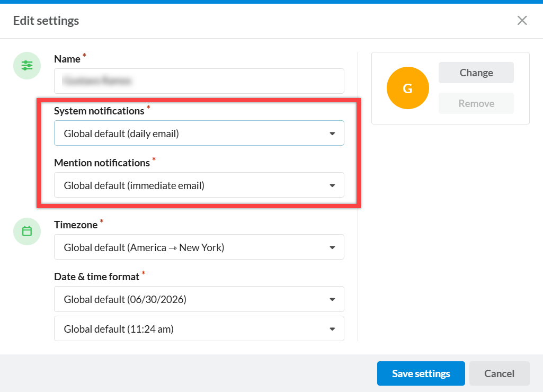Click the System notifications dropdown arrow
Image resolution: width=543 pixels, height=392 pixels.
click(332, 133)
